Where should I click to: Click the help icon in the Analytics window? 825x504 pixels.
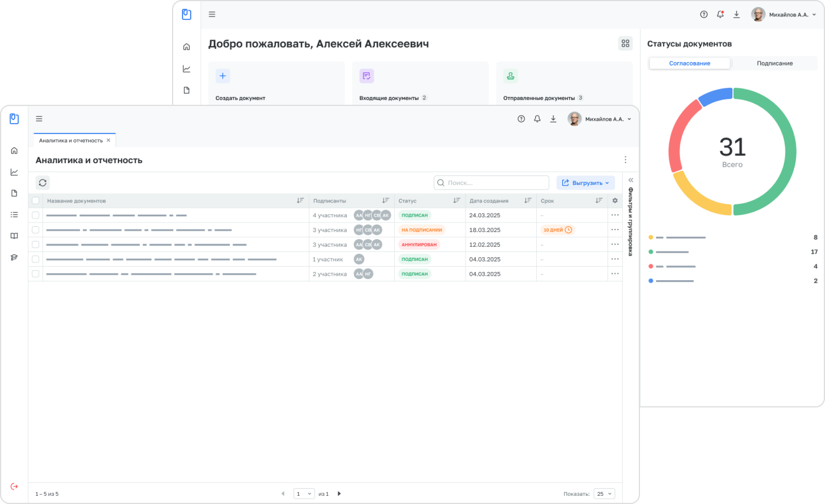(521, 119)
